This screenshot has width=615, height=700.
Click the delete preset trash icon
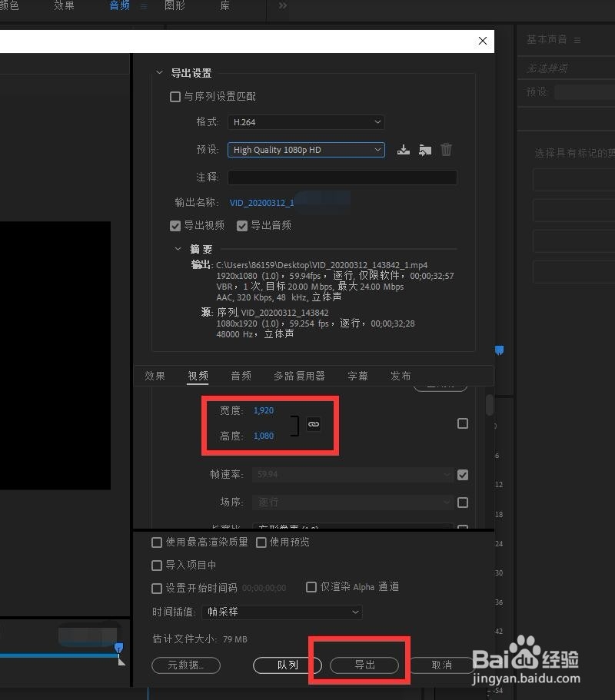pos(446,149)
